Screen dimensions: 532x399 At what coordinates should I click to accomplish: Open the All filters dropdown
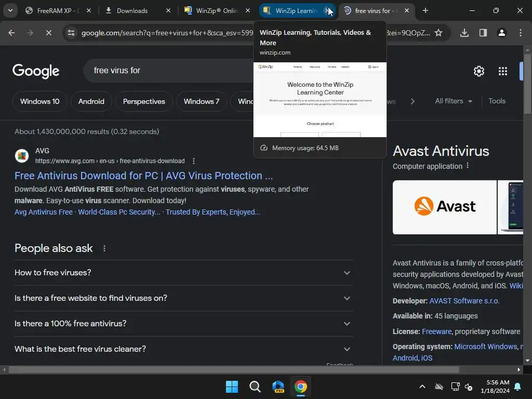pyautogui.click(x=453, y=101)
